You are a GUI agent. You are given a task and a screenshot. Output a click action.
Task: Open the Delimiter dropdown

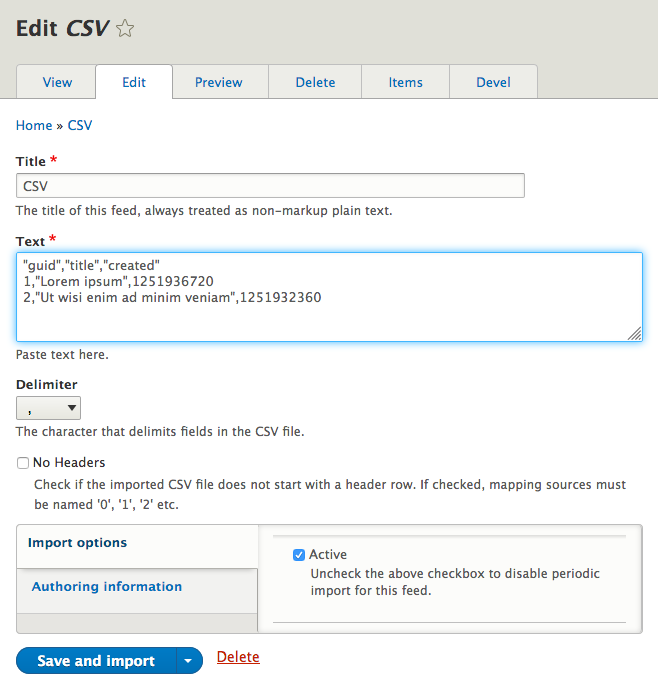pyautogui.click(x=49, y=408)
